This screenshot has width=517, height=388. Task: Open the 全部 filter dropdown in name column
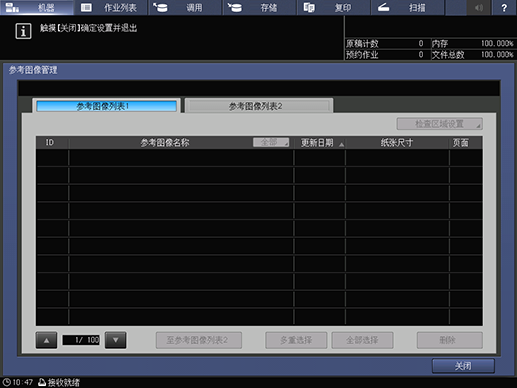click(x=271, y=142)
